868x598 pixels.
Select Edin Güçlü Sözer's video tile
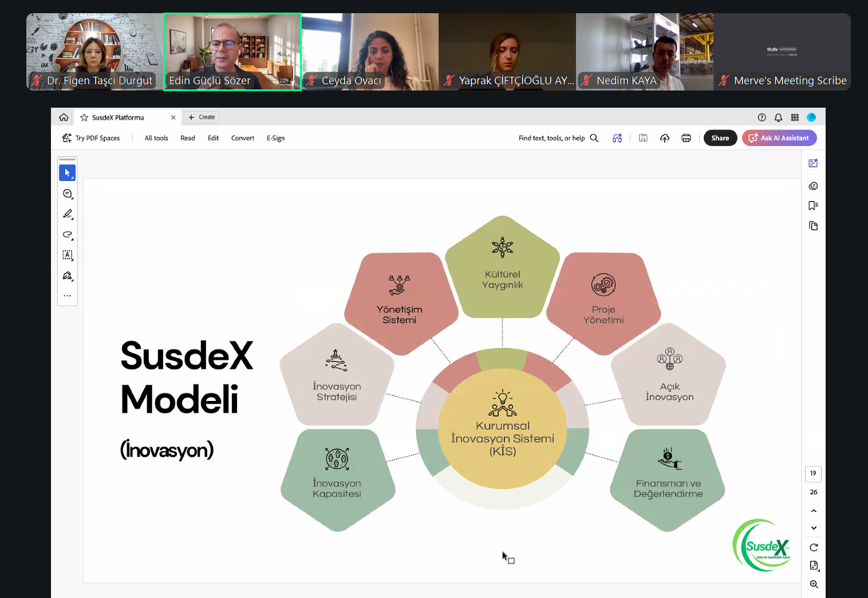point(232,52)
